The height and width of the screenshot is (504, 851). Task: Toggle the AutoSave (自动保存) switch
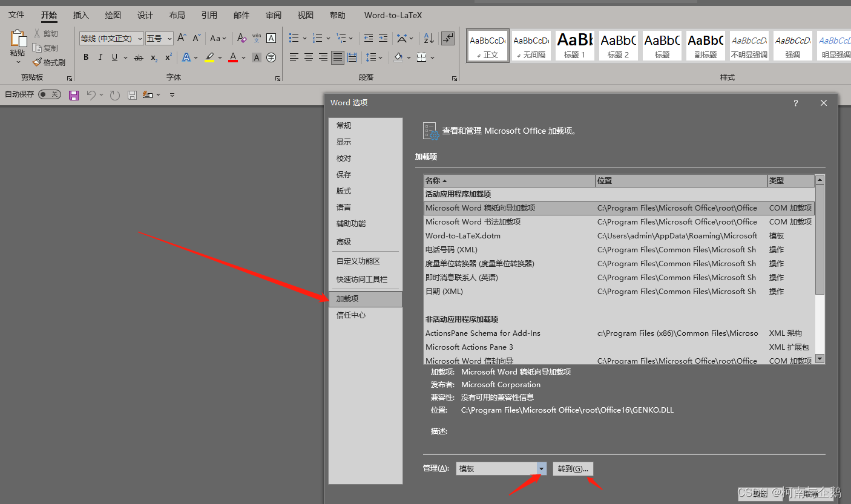pos(50,94)
